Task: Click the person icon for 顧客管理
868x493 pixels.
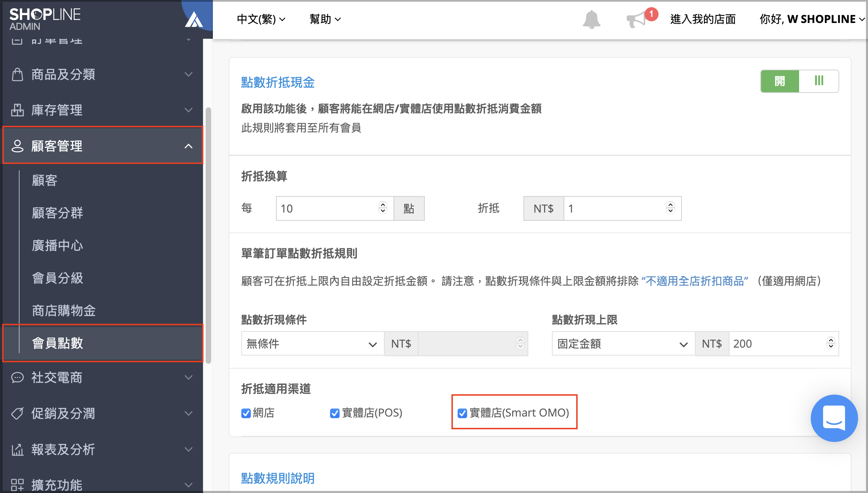Action: pyautogui.click(x=17, y=146)
